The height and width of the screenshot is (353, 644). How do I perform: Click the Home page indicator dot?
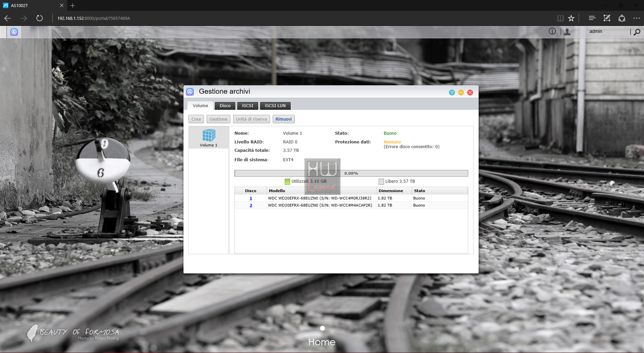(x=322, y=328)
